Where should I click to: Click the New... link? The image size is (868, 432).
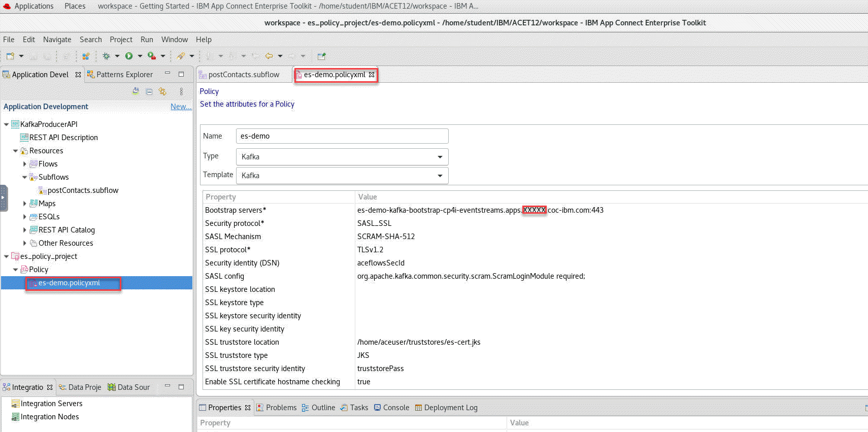tap(180, 107)
